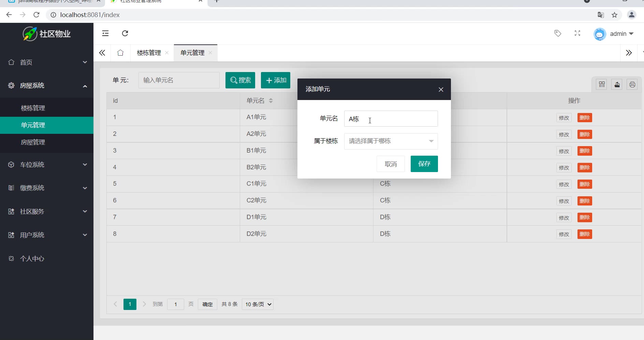The height and width of the screenshot is (340, 644).
Task: Open the 属于楼栋 dropdown
Action: [391, 141]
